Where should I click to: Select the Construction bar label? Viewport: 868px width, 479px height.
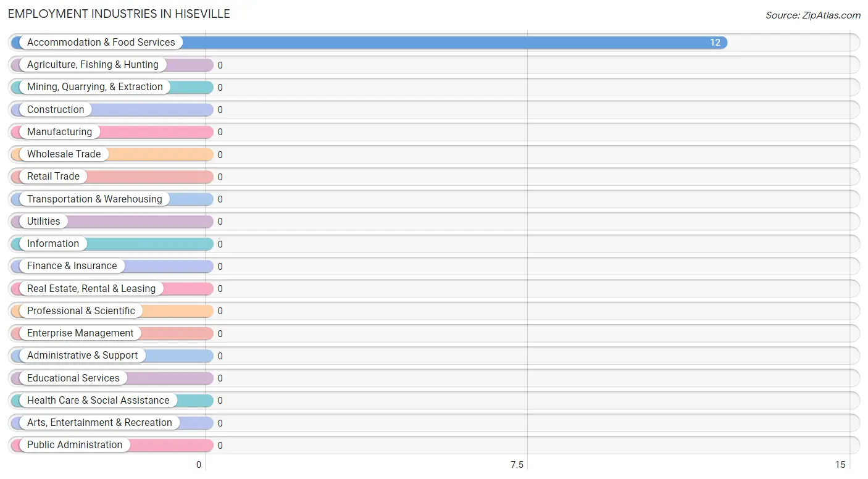tap(56, 110)
